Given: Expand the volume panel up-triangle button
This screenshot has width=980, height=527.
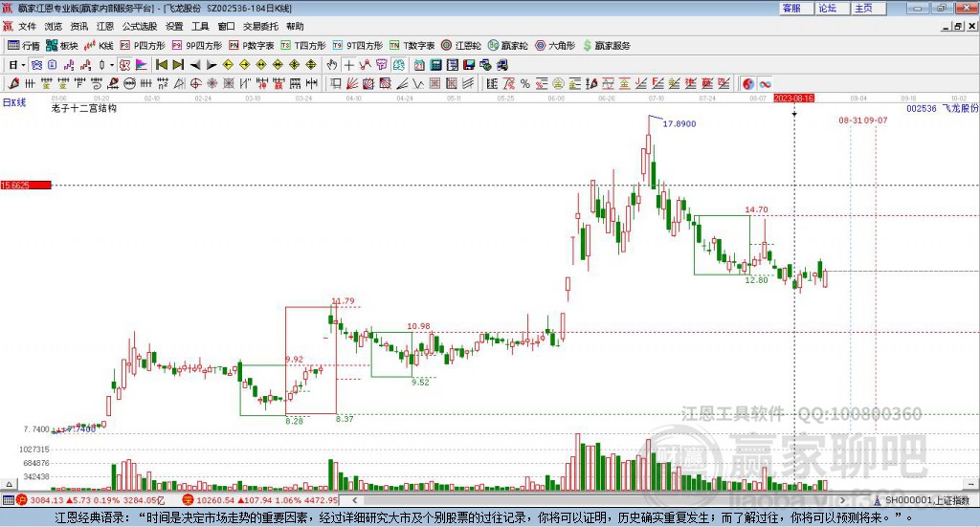Looking at the screenshot, I should coord(9,484).
